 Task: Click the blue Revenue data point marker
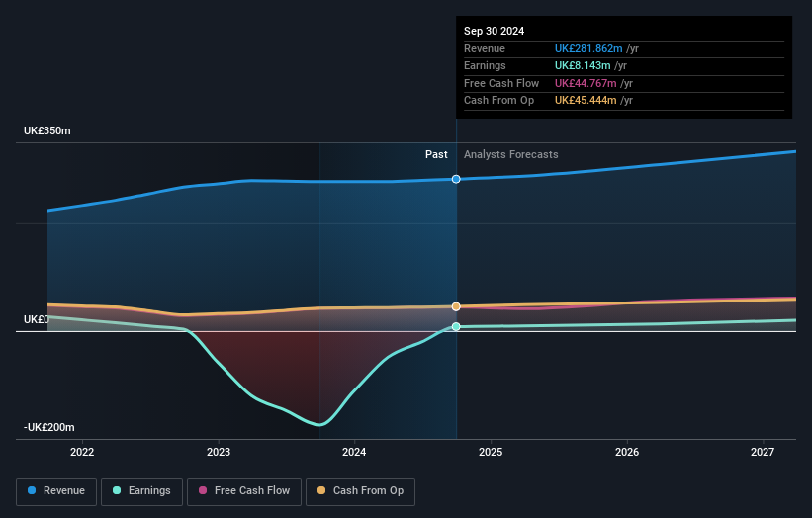click(456, 179)
